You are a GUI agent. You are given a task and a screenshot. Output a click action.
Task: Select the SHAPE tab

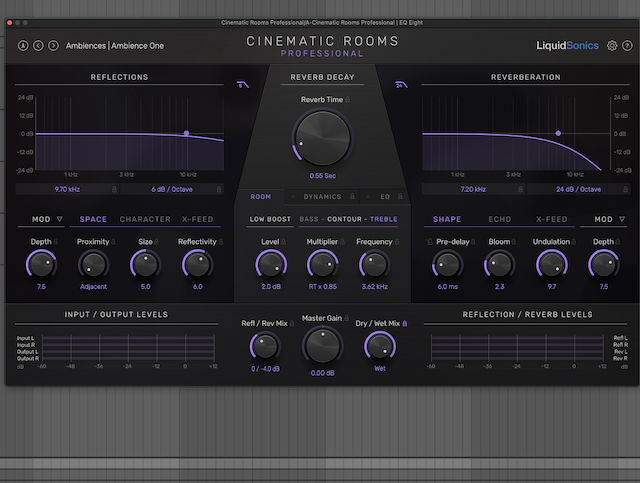pyautogui.click(x=447, y=219)
